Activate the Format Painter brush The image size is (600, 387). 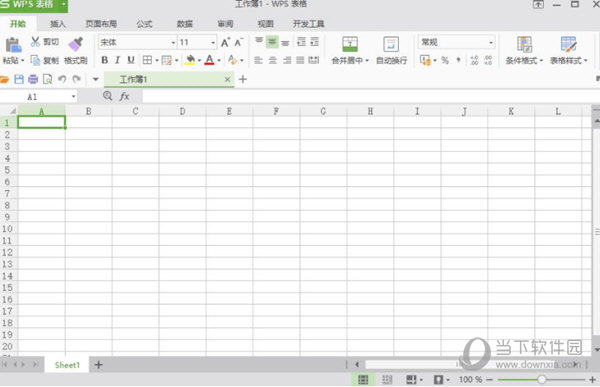click(x=76, y=44)
